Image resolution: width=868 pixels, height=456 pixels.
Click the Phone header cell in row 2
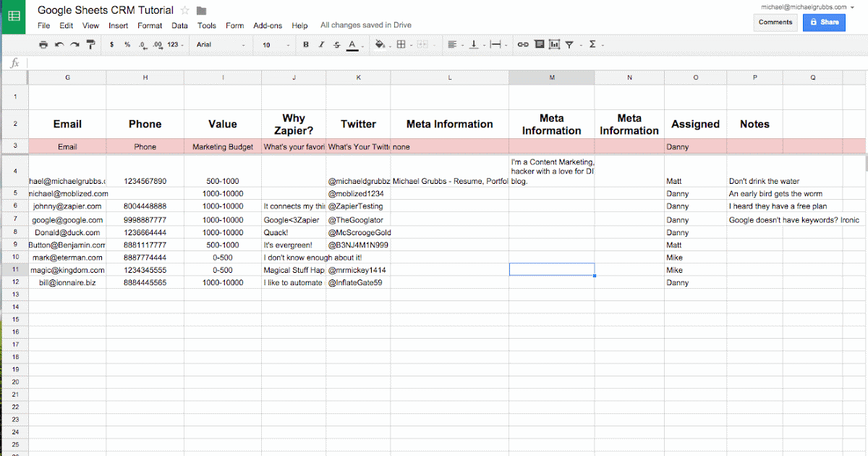(145, 124)
